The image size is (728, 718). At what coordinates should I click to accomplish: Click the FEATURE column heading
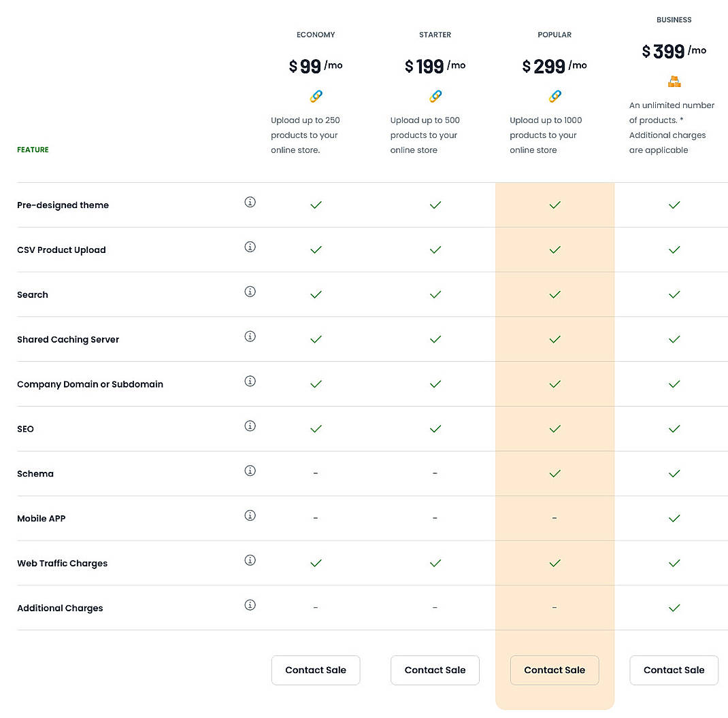(x=33, y=150)
